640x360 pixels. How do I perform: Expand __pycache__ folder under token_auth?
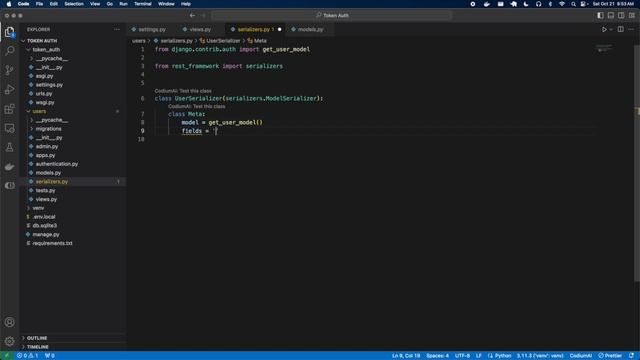point(52,58)
